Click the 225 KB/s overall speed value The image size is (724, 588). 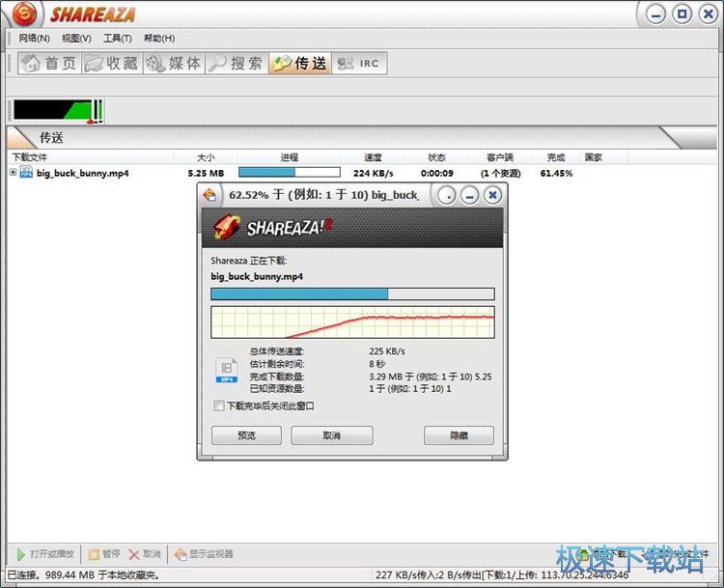point(387,351)
